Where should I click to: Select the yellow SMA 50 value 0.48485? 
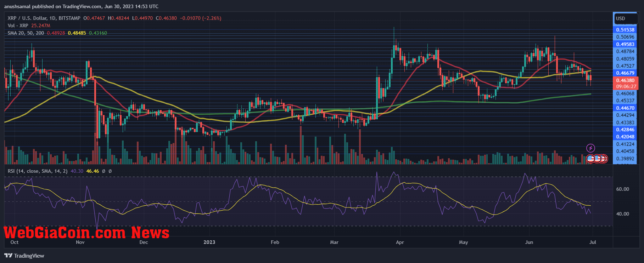point(77,33)
